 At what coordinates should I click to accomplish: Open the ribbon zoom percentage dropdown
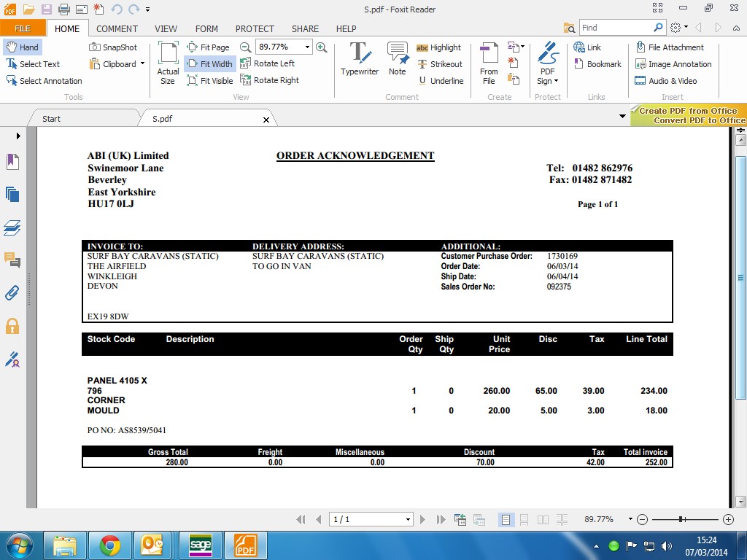(x=307, y=47)
